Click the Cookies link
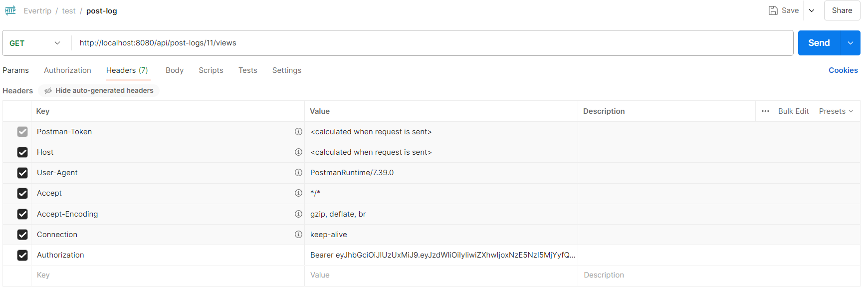Viewport: 868px width, 291px height. click(x=843, y=70)
